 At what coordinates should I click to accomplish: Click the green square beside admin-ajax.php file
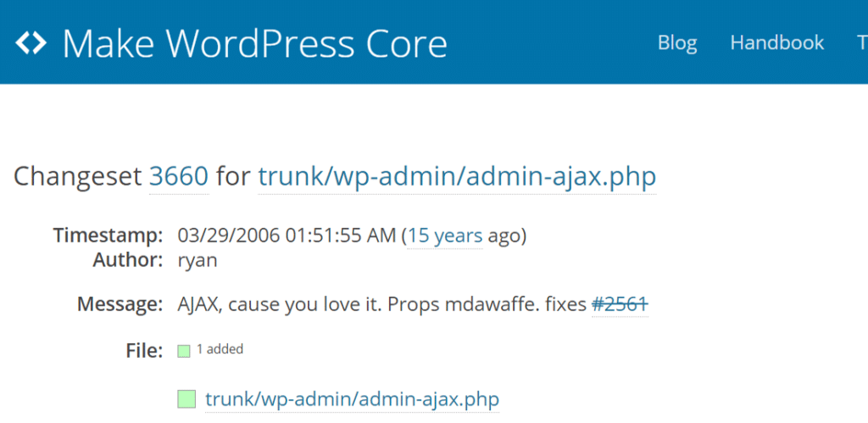tap(186, 398)
